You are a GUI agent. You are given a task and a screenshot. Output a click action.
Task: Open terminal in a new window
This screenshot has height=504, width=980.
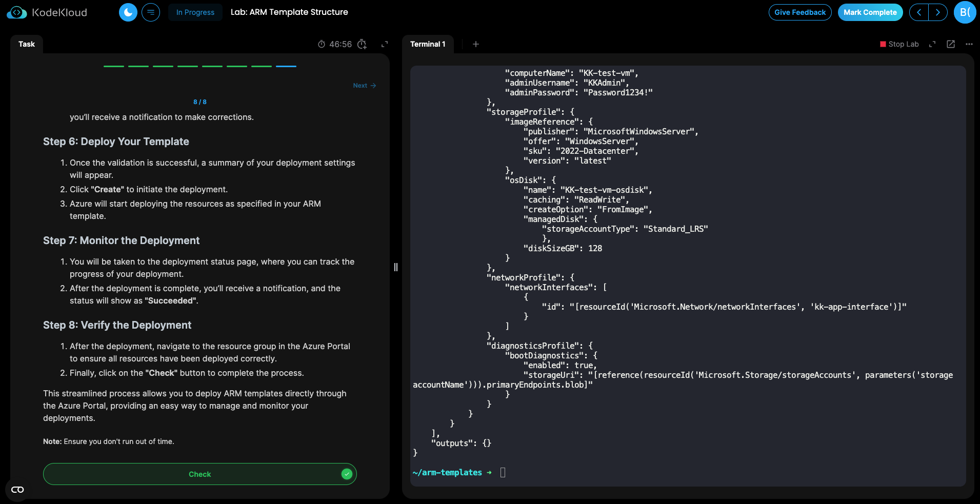pos(951,44)
